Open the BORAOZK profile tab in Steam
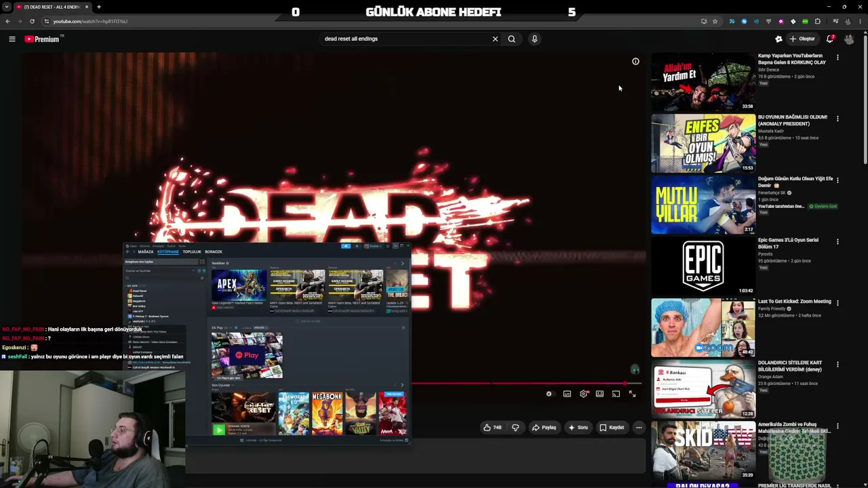Viewport: 868px width, 488px height. point(214,252)
